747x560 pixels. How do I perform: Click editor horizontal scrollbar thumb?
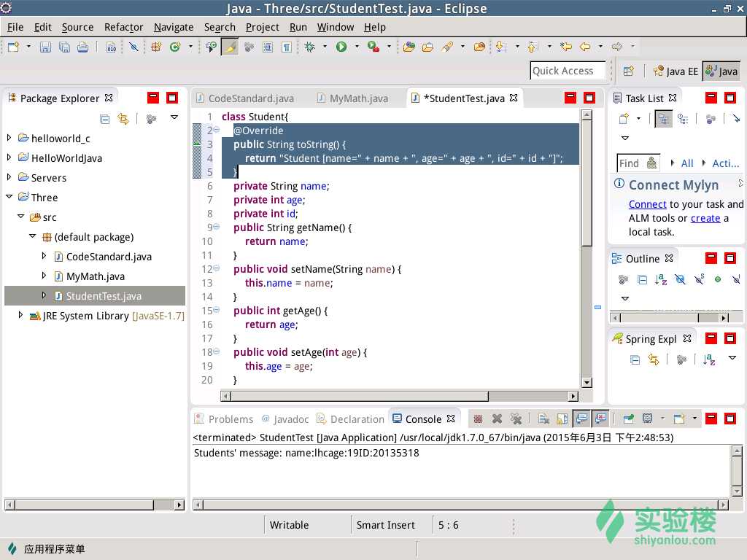(360, 396)
